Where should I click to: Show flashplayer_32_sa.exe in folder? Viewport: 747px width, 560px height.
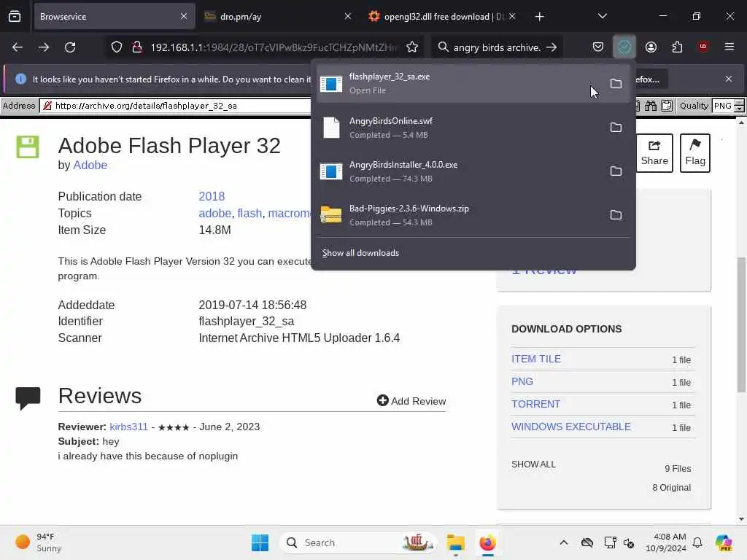point(616,83)
